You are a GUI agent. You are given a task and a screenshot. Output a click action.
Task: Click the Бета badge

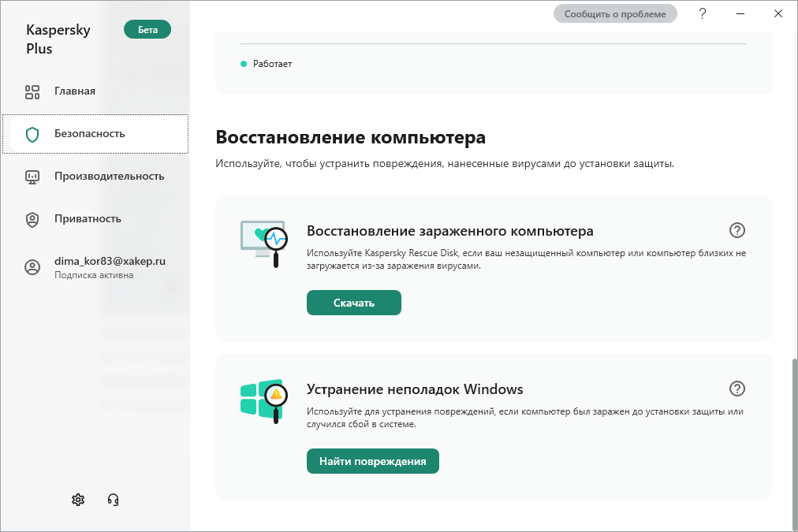tap(147, 29)
